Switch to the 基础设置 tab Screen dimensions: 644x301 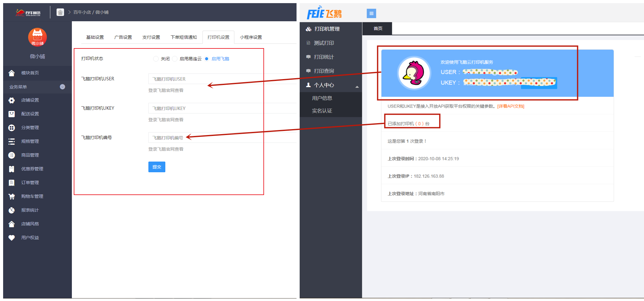pos(95,37)
